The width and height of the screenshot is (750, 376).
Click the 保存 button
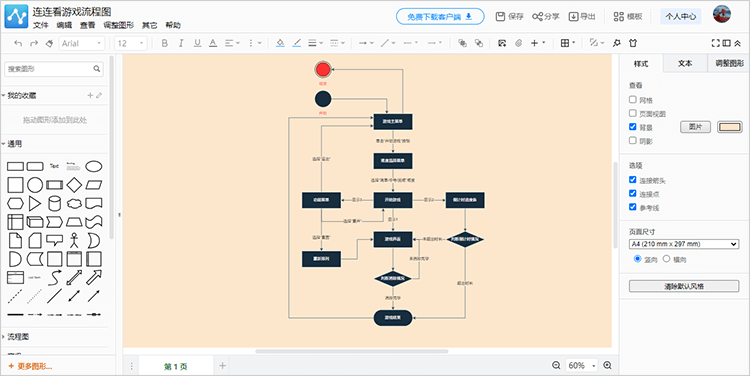pos(509,16)
